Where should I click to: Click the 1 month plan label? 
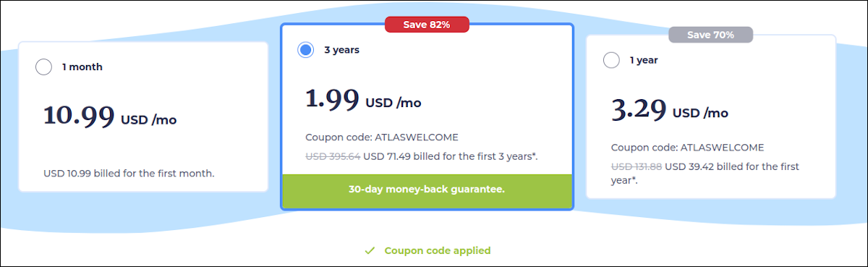[82, 67]
